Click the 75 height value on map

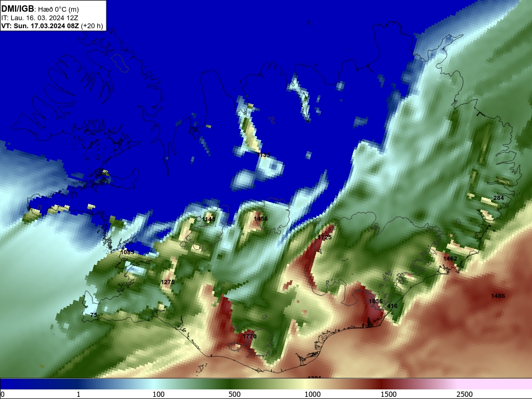[94, 315]
